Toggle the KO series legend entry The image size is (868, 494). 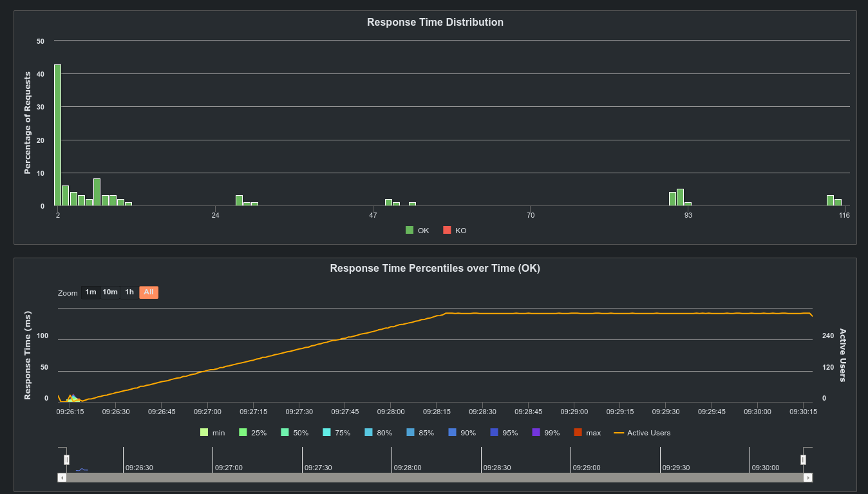(455, 231)
